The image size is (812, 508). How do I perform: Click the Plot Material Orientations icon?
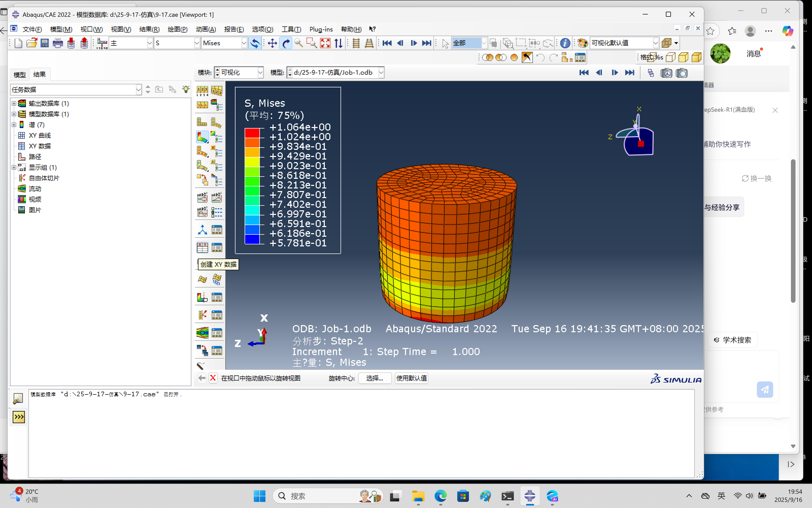[x=202, y=165]
